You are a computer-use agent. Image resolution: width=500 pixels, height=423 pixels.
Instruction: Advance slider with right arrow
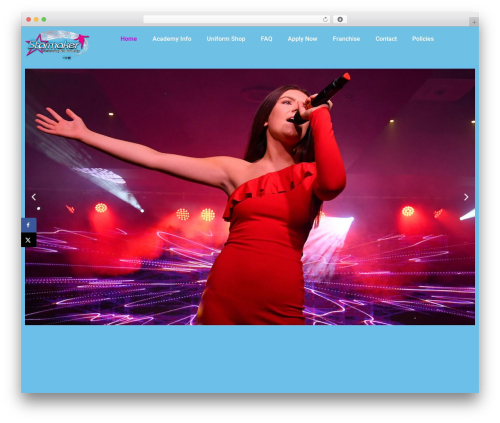point(466,197)
